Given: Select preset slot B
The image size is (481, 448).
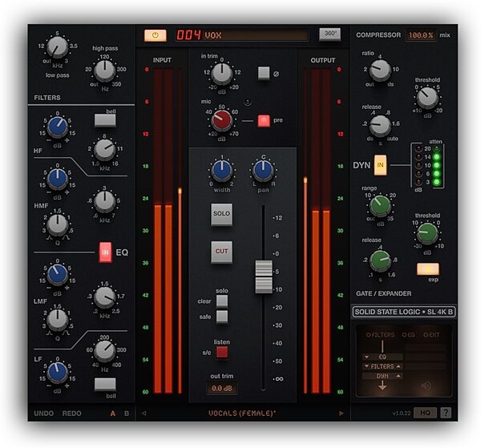Looking at the screenshot, I should pyautogui.click(x=127, y=414).
